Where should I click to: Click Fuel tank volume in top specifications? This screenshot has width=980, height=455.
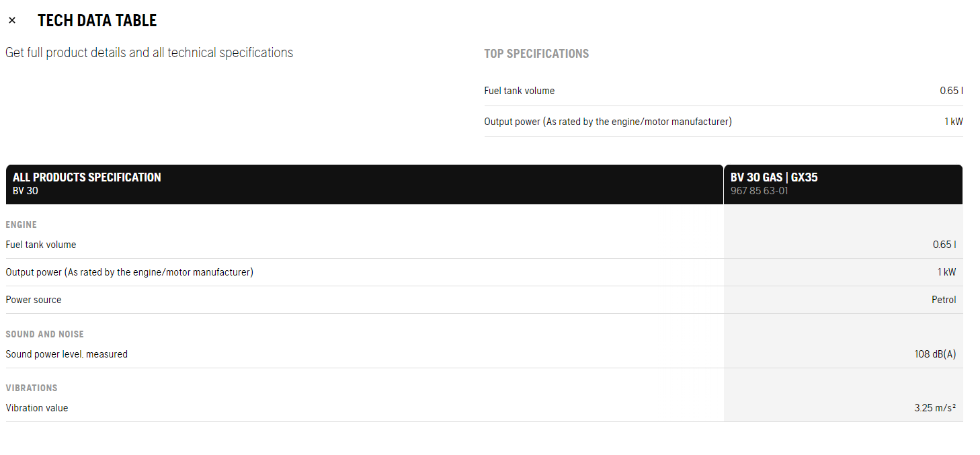(520, 91)
